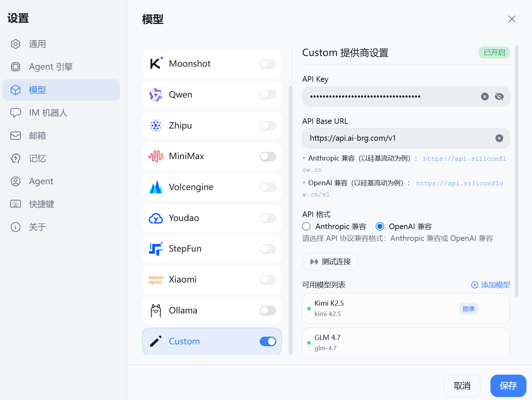Clear the API Base URL field

499,138
